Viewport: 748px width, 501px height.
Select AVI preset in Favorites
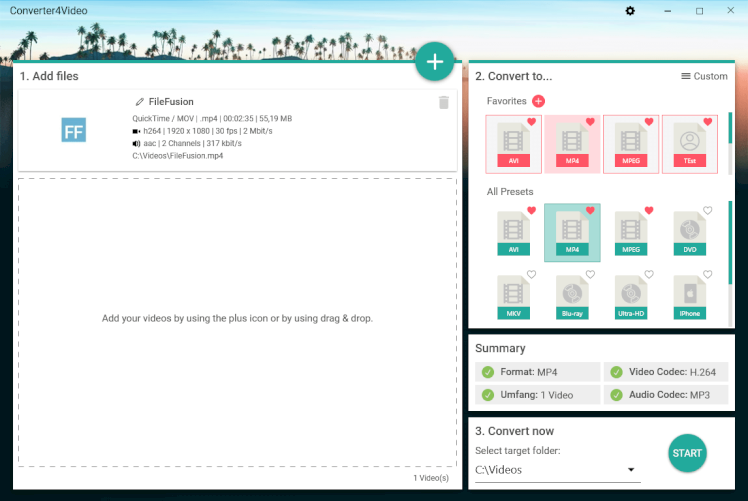[513, 144]
